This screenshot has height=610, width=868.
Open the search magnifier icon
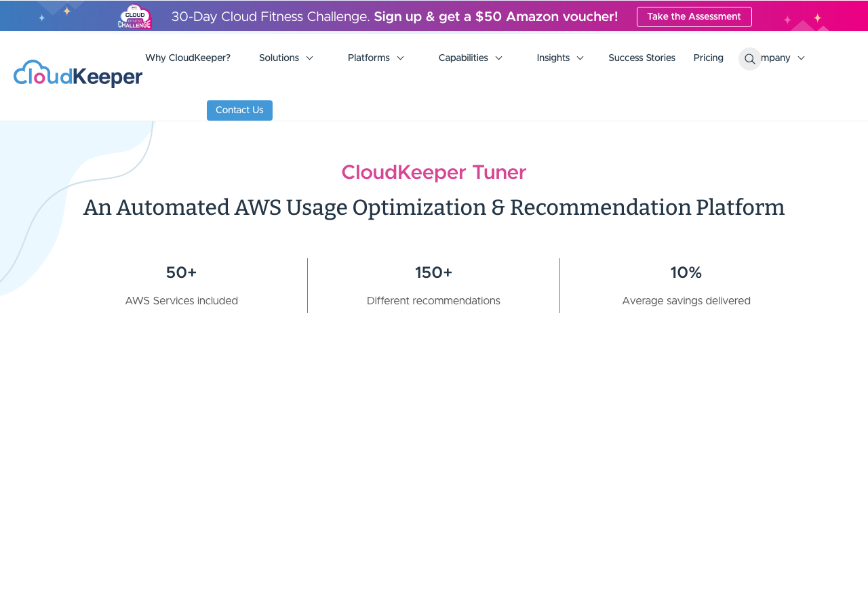(x=750, y=59)
